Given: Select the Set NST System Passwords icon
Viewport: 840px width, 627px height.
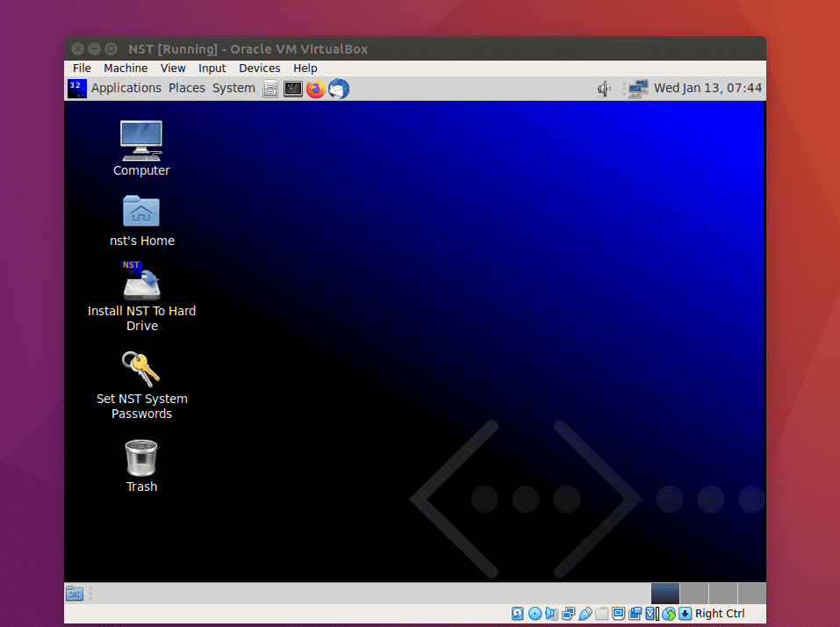Looking at the screenshot, I should [x=141, y=386].
